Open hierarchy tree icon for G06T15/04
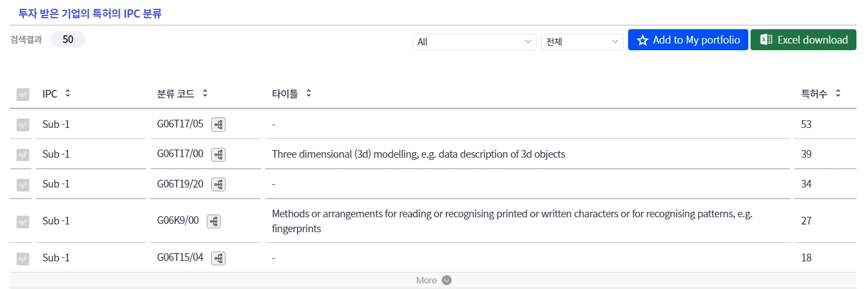This screenshot has width=868, height=289. point(218,258)
